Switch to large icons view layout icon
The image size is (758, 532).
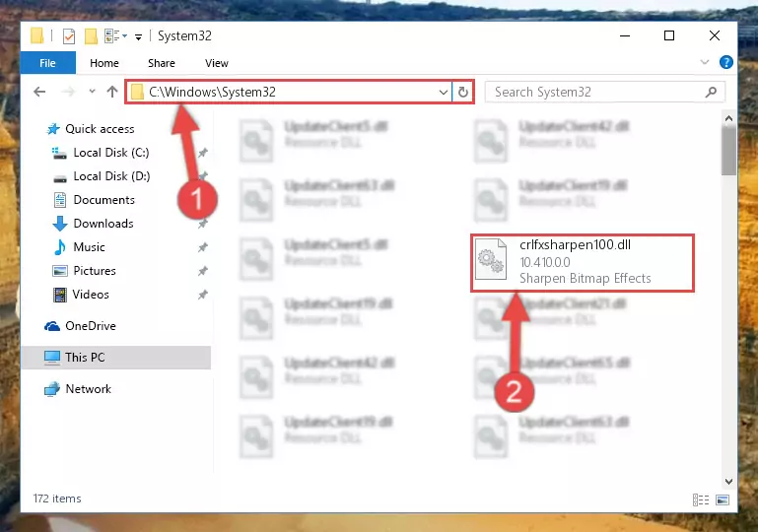coord(723,499)
